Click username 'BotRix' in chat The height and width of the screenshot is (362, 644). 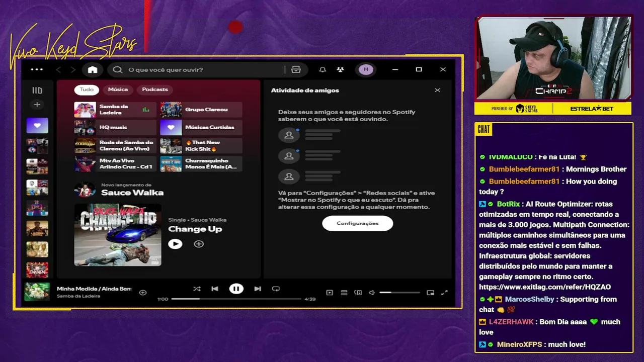[508, 204]
